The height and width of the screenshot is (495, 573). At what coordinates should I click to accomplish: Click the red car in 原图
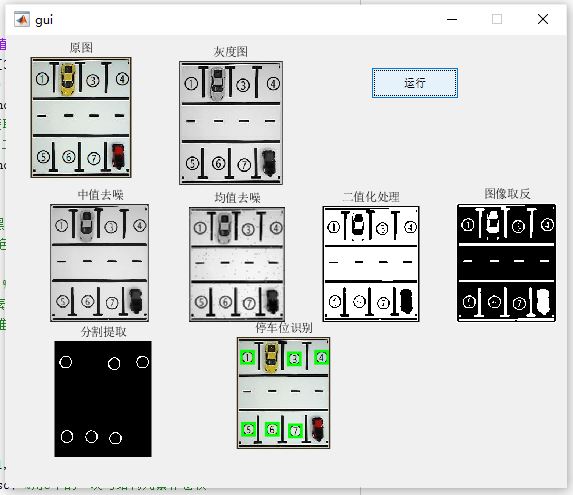pos(118,156)
